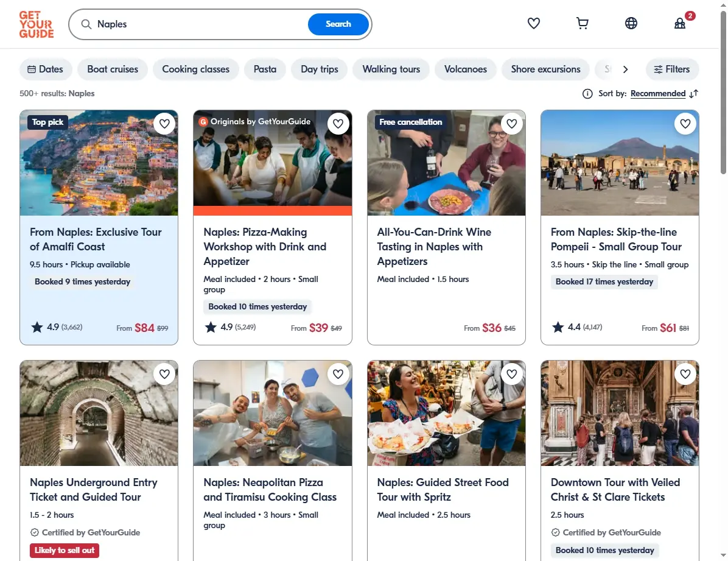Select Shore excursions filter chip
The height and width of the screenshot is (561, 728).
point(545,69)
